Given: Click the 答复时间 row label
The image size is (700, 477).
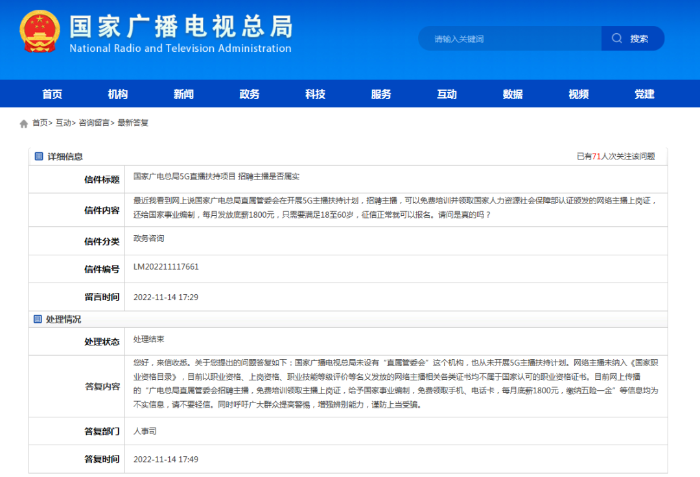Looking at the screenshot, I should (102, 460).
